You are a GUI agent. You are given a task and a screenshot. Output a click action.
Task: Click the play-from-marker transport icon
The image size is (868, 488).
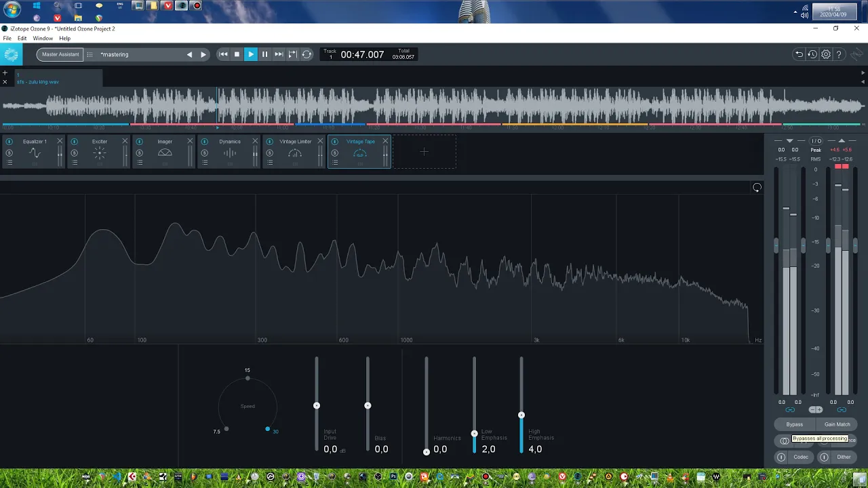[292, 54]
